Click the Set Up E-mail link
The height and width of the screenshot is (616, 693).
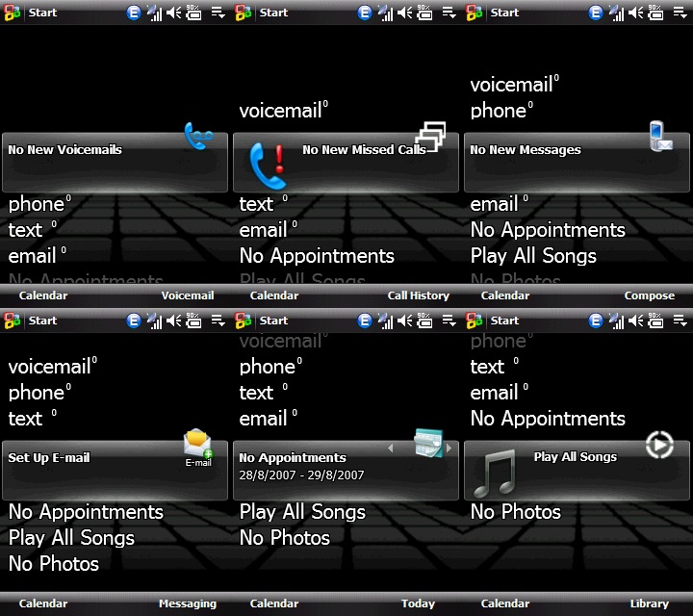tap(50, 458)
